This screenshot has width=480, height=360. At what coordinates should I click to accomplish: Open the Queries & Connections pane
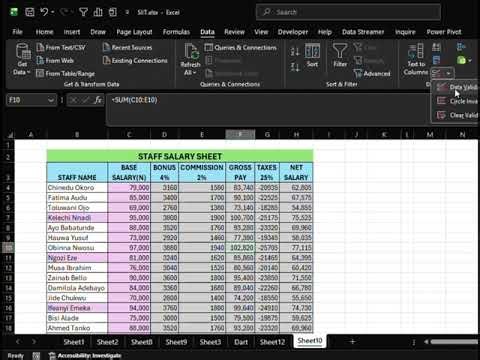241,48
